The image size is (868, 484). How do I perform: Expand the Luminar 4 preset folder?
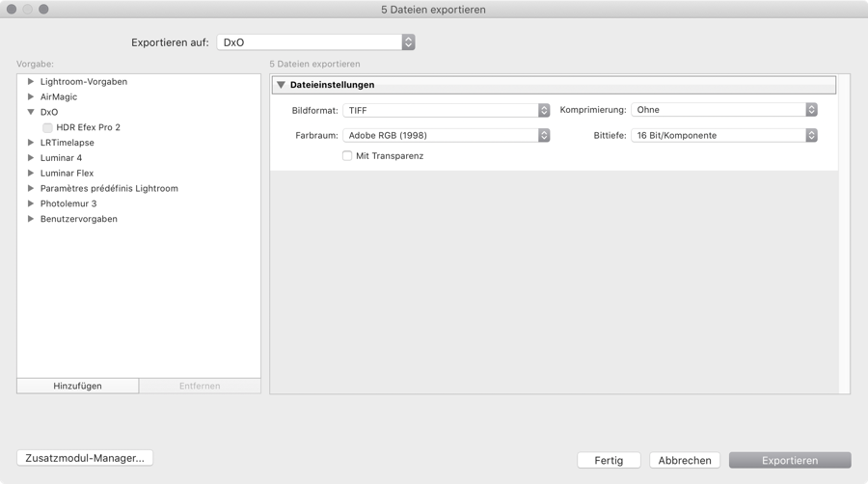pos(31,158)
